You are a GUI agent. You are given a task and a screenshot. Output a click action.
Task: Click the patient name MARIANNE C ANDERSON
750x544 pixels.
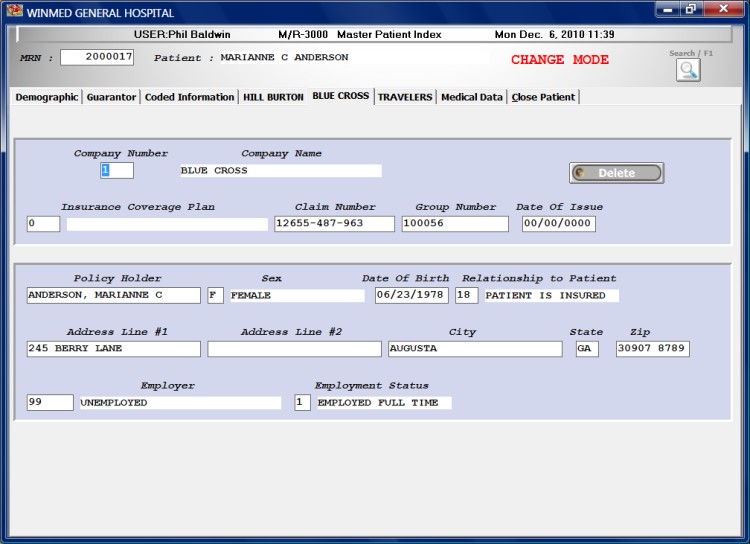pos(284,57)
